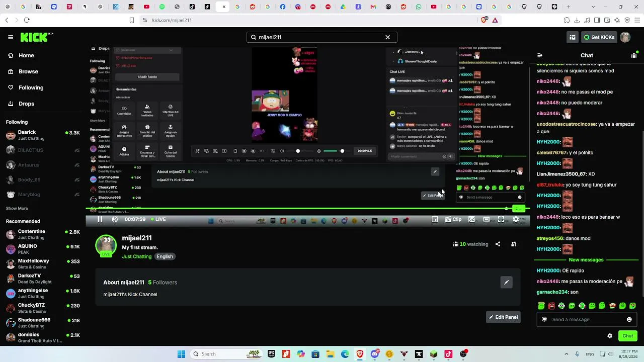Click the mijael211 channel avatar

tap(106, 246)
